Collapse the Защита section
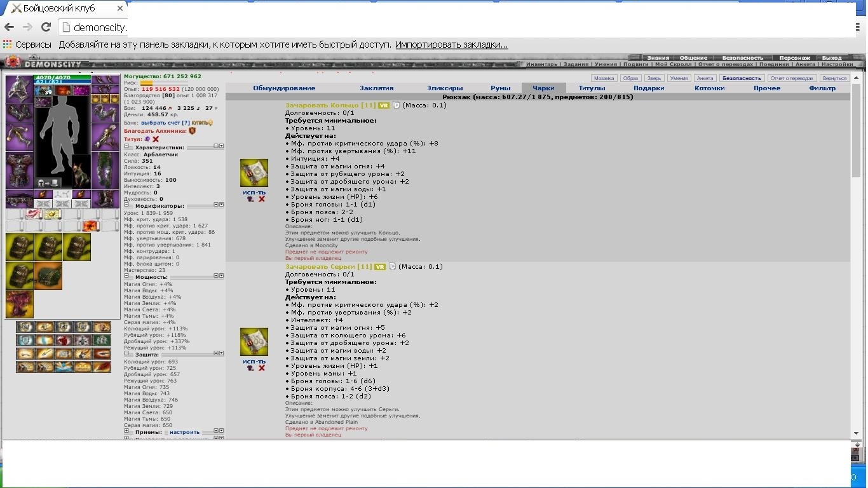 click(x=126, y=353)
